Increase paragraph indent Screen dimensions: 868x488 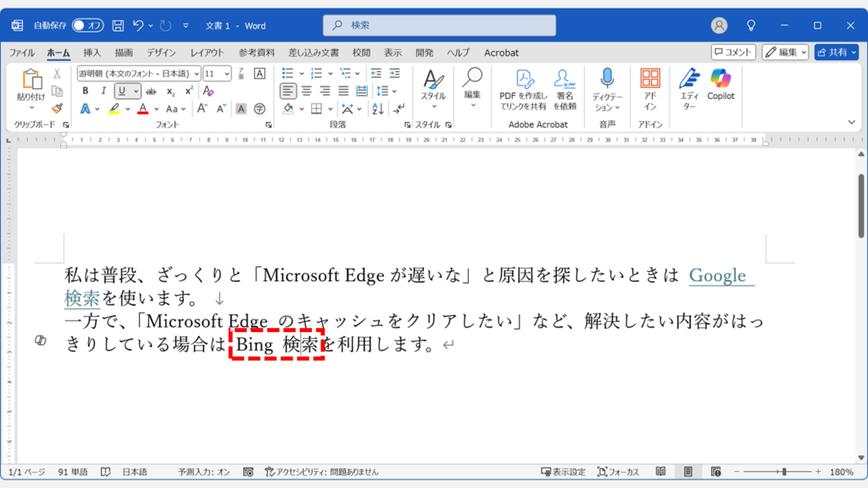pos(394,73)
